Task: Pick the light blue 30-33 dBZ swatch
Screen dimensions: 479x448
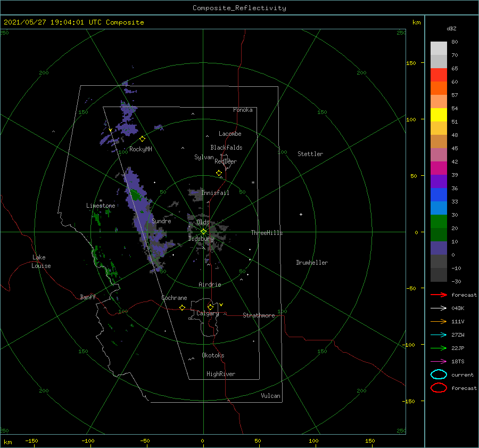Action: 439,208
